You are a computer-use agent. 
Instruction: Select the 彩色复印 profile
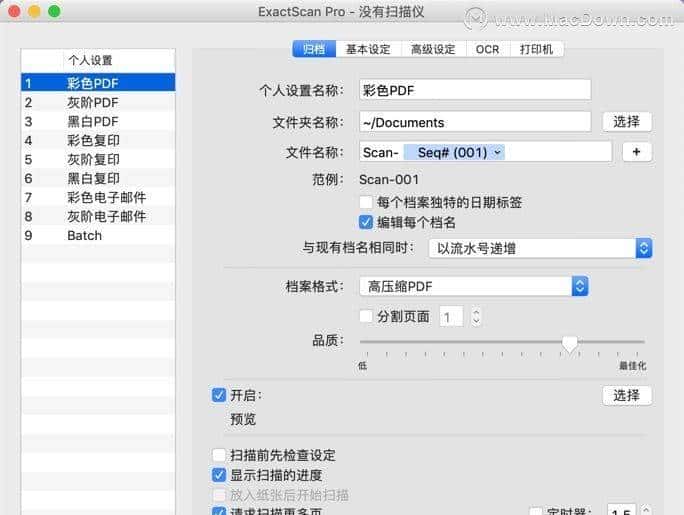click(98, 140)
